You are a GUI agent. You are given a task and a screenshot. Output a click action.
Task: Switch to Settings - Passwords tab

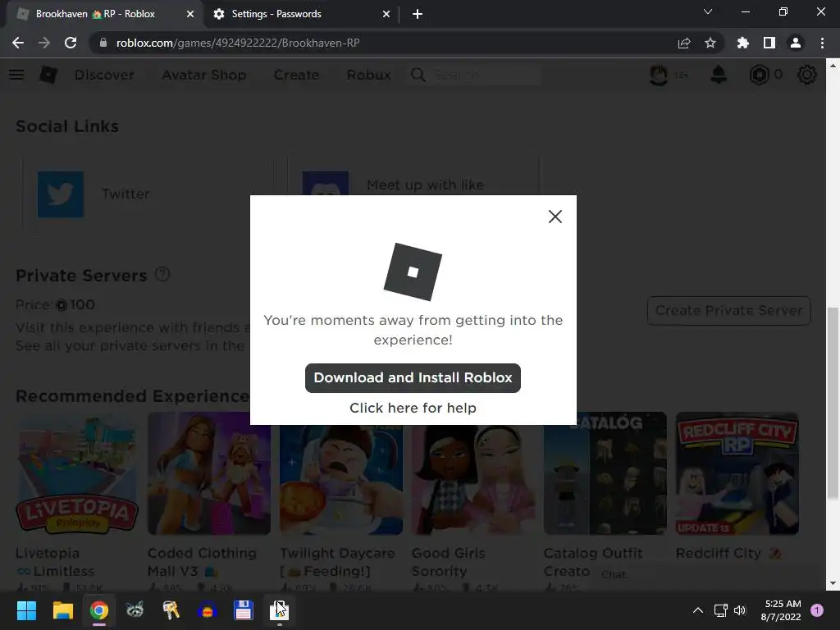pos(276,14)
